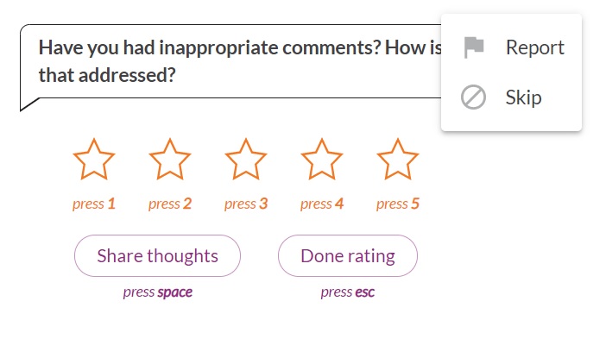Click the 'press 4' hint label

click(322, 204)
